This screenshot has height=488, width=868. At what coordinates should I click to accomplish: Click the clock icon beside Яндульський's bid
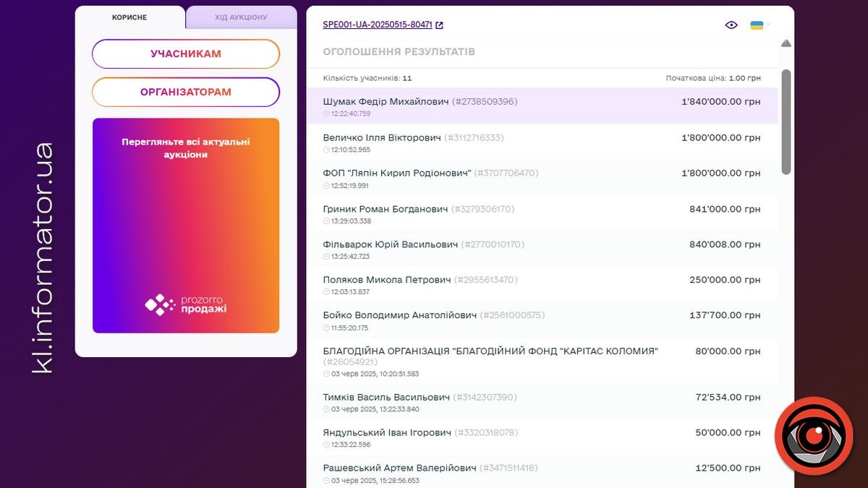pyautogui.click(x=325, y=444)
